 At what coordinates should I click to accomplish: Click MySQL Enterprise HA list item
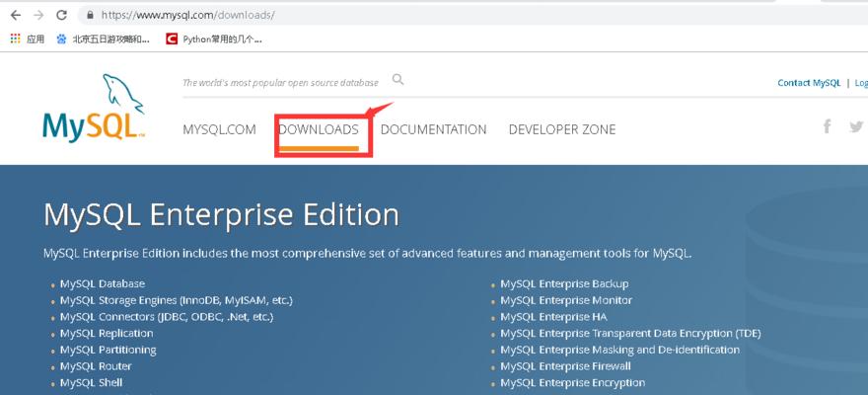point(553,317)
